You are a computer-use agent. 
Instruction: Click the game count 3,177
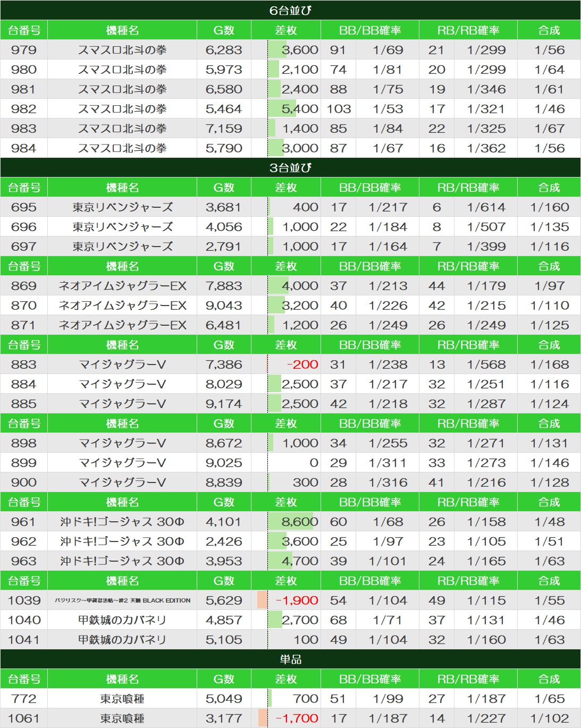[x=224, y=718]
